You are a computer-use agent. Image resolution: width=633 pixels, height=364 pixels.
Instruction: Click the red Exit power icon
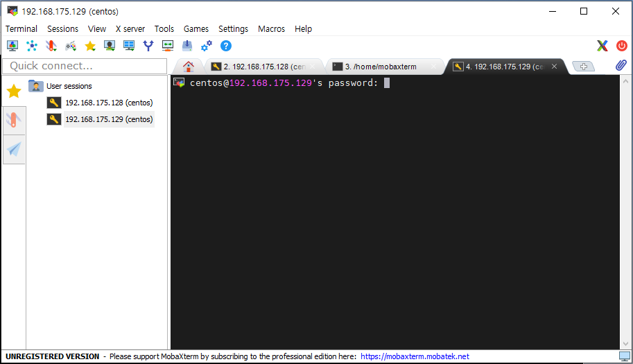click(622, 46)
